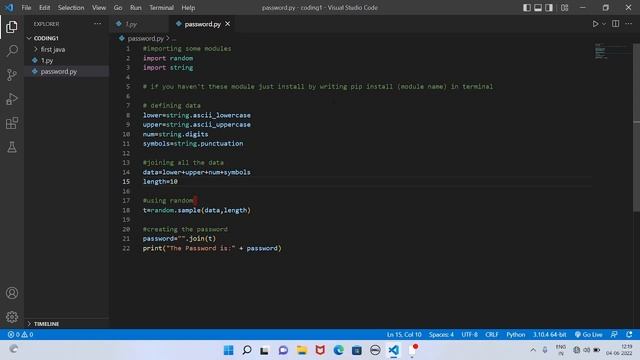
Task: Open Explorer Views and More Actions ellipsis
Action: click(98, 24)
